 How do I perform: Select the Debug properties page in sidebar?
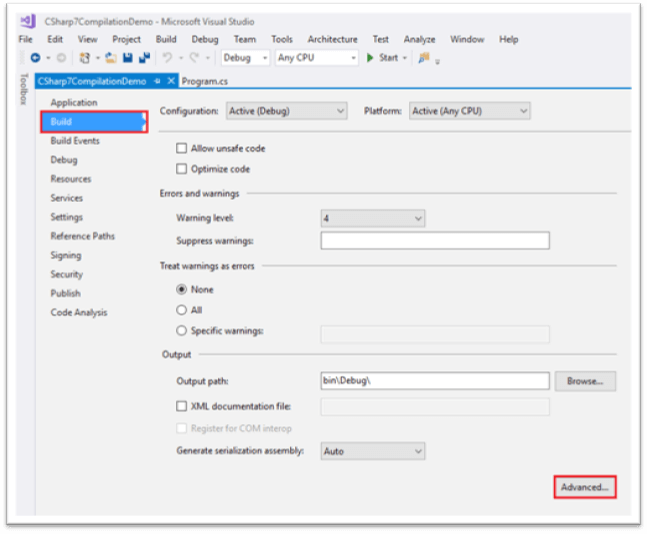click(x=64, y=160)
